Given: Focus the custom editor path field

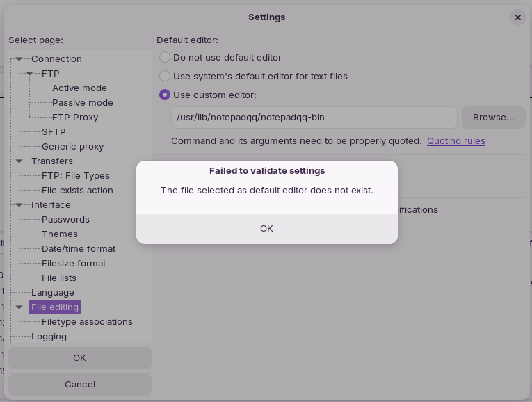Looking at the screenshot, I should (314, 118).
